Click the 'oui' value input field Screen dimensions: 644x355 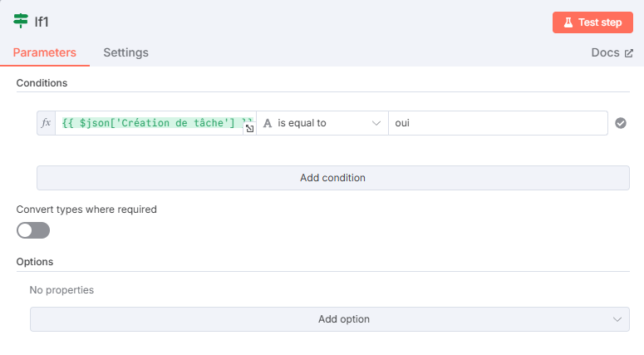(498, 123)
